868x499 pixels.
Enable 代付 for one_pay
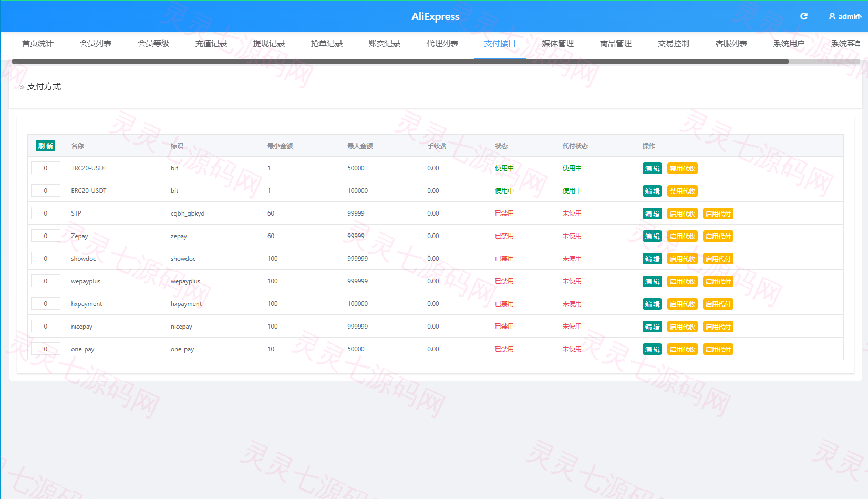718,349
